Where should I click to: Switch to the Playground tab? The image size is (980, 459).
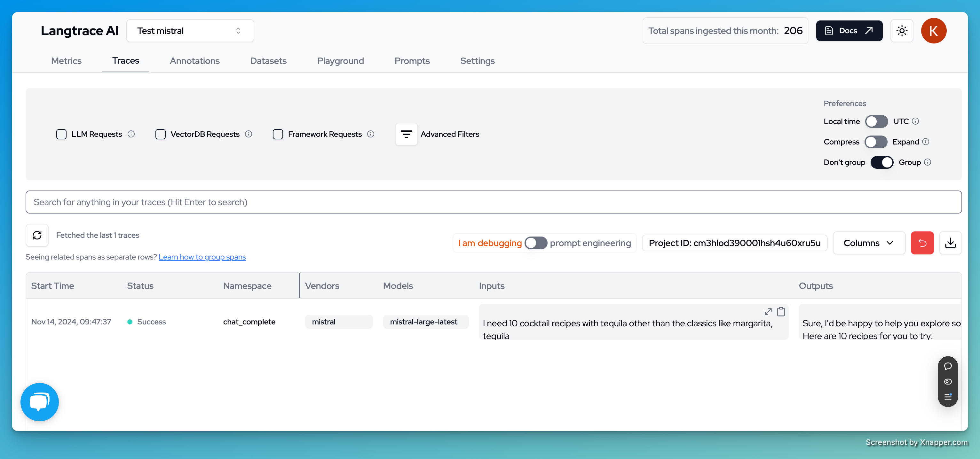[x=340, y=61]
